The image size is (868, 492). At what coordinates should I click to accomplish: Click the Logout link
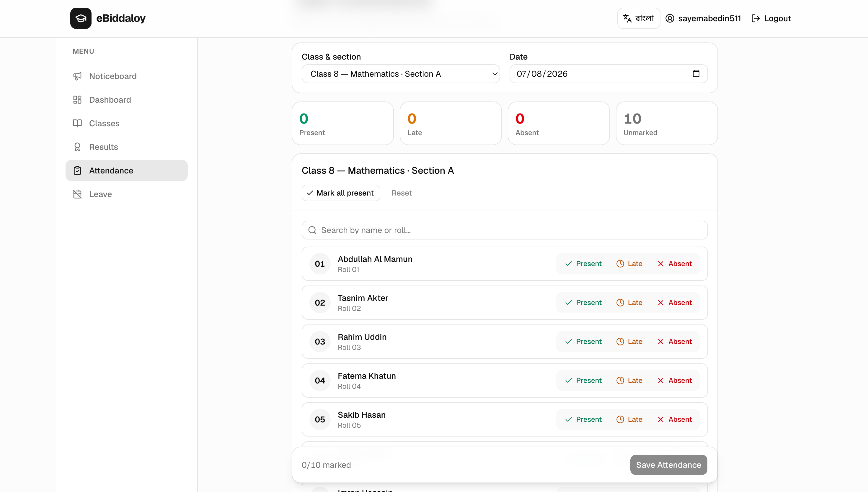[771, 18]
